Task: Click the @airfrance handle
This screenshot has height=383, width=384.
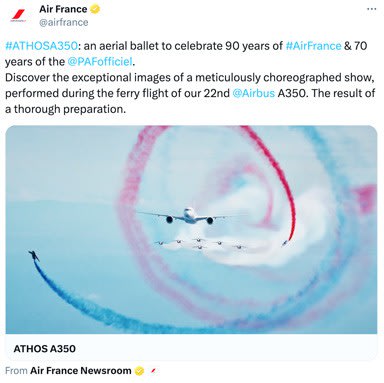Action: point(64,22)
